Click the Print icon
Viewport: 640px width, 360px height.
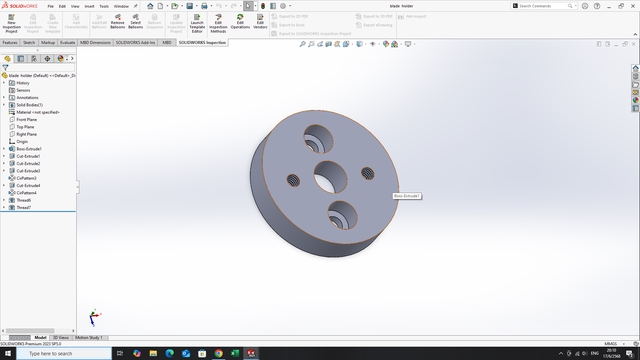204,6
